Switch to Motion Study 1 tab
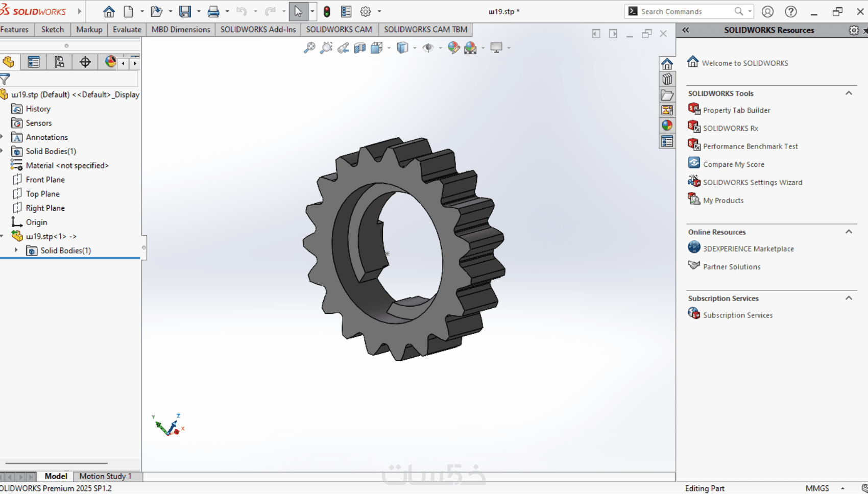The width and height of the screenshot is (868, 495). coord(105,476)
